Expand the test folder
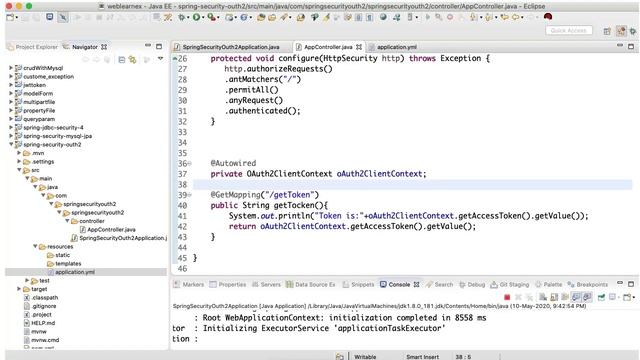The image size is (640, 360). (27, 280)
